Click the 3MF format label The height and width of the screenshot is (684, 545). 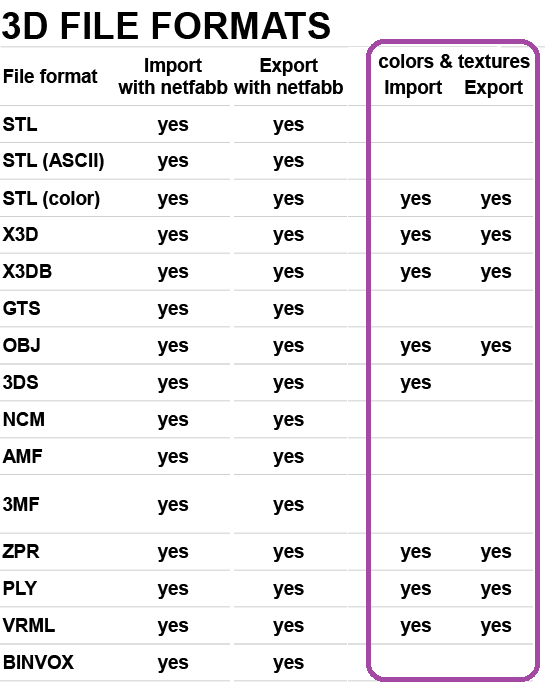pos(21,504)
